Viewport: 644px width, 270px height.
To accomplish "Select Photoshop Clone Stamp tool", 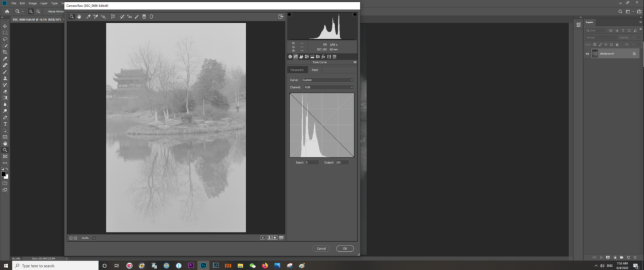I will point(5,78).
